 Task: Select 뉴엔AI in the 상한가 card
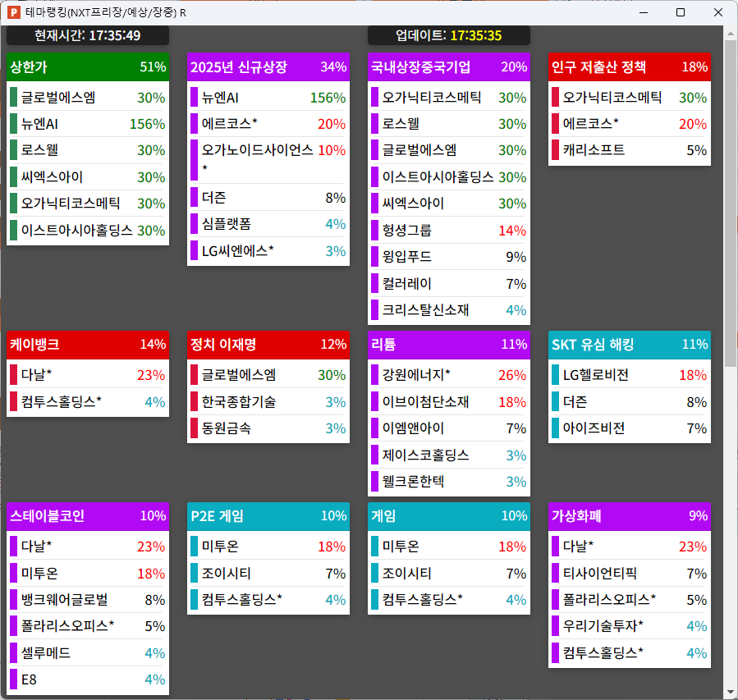point(88,124)
